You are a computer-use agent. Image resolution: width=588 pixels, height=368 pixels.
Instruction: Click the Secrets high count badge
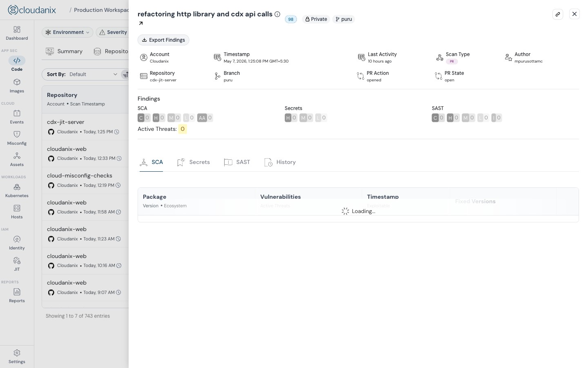[x=291, y=118]
